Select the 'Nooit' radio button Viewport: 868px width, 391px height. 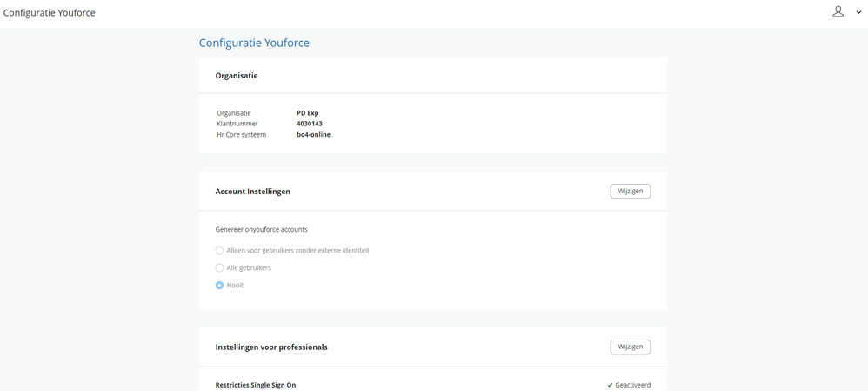point(220,286)
